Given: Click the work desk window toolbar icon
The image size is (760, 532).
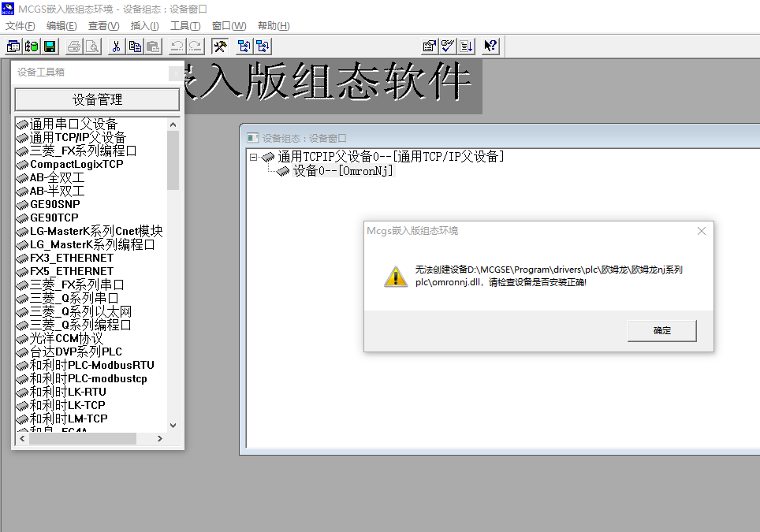Looking at the screenshot, I should click(x=13, y=47).
